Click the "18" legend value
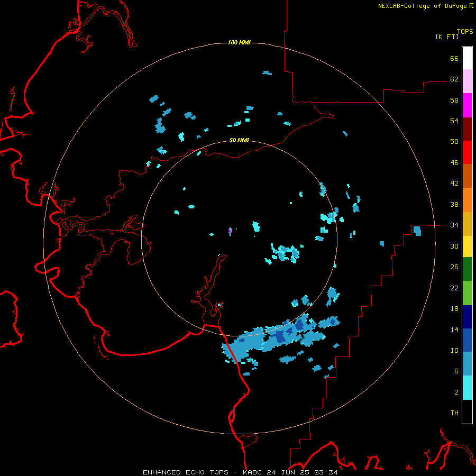476x476 pixels. pyautogui.click(x=454, y=309)
